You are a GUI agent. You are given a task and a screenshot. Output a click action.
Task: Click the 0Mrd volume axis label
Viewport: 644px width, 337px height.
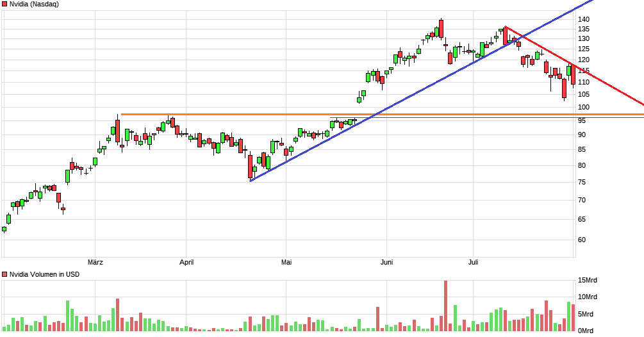tap(586, 331)
